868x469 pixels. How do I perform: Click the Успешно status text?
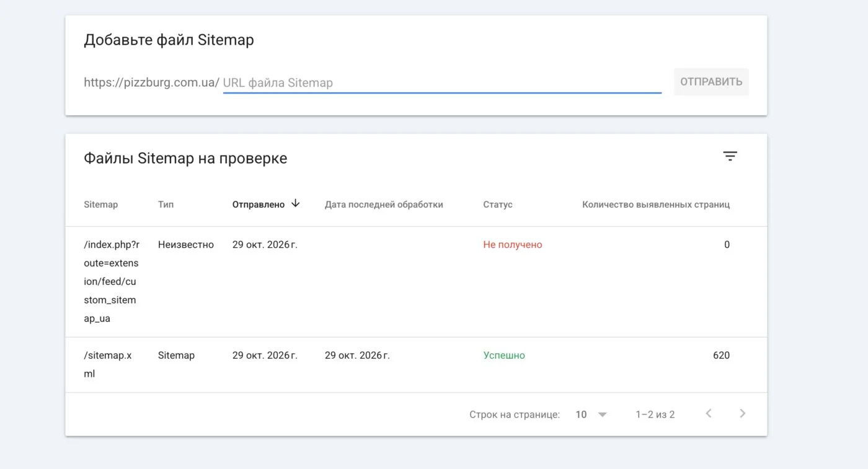coord(504,356)
